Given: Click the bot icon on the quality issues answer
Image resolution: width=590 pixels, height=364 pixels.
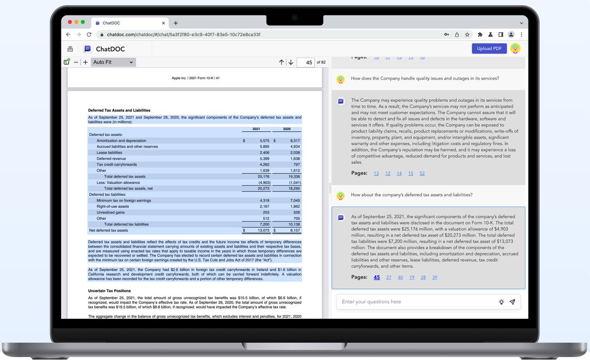Looking at the screenshot, I should [340, 101].
